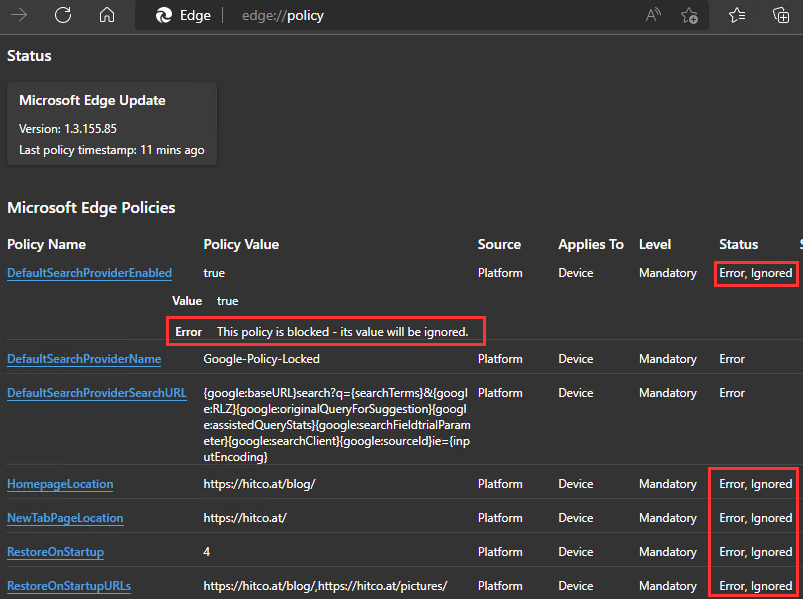The image size is (803, 599).
Task: Click the Status column header
Action: point(738,244)
